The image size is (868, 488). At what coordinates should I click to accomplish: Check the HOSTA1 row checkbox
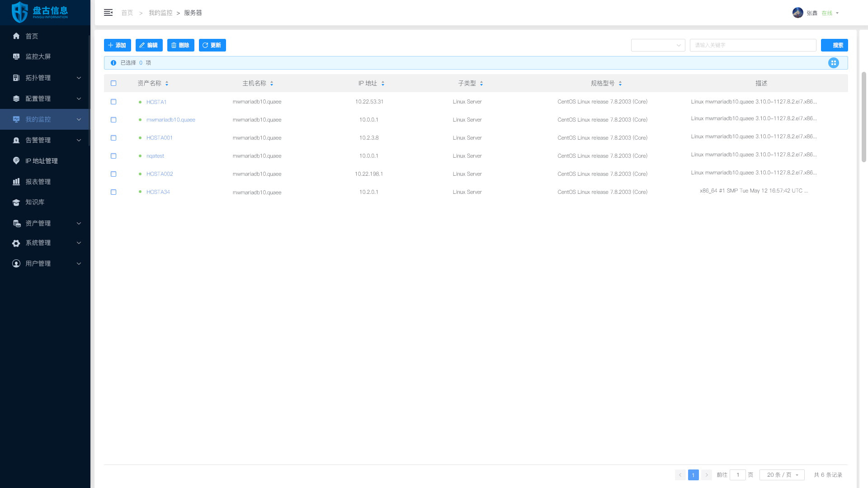113,102
